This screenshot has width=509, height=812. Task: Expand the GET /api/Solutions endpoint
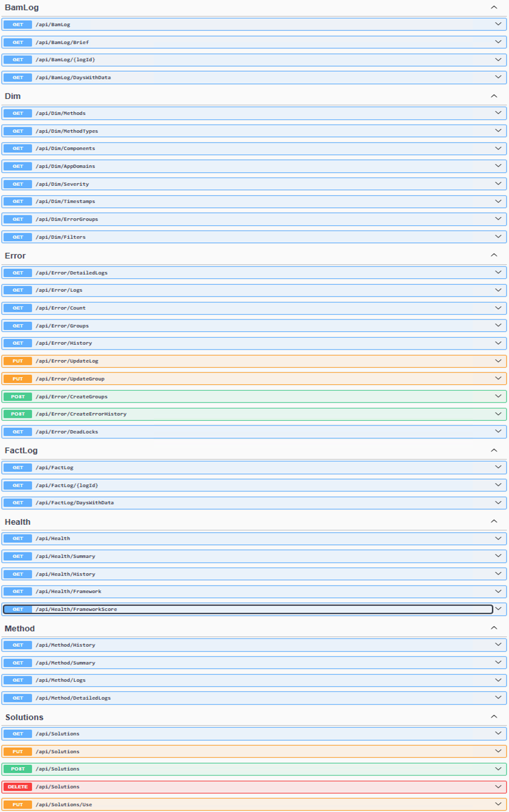pyautogui.click(x=254, y=734)
